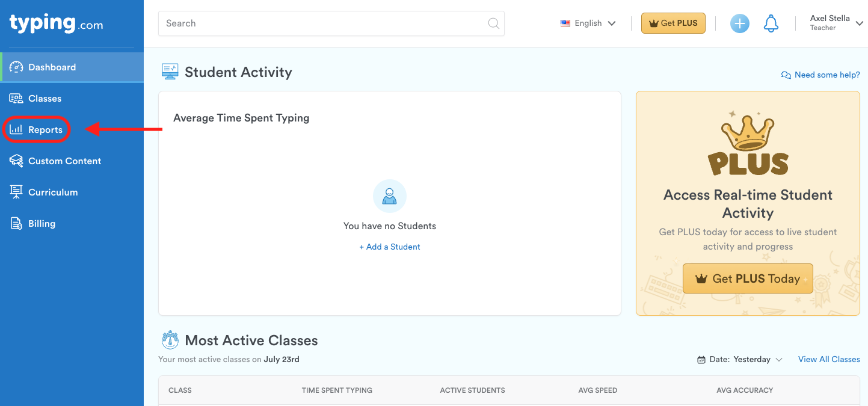Click the Classes sidebar icon
Screen dimensions: 868x406
click(x=16, y=99)
